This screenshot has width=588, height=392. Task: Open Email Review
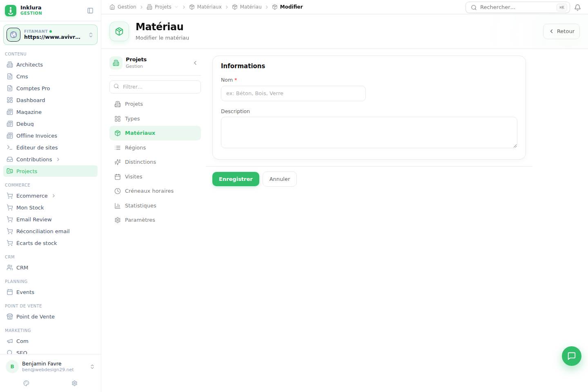coord(50,219)
